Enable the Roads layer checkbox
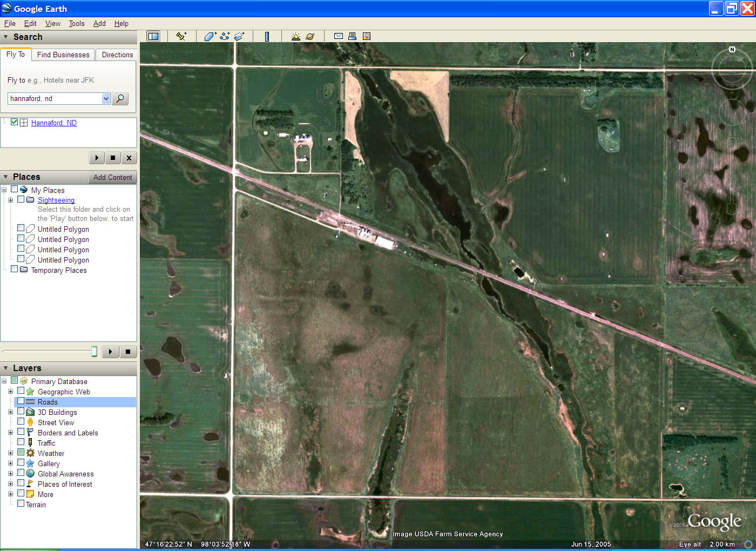Viewport: 756px width, 551px height. (21, 401)
